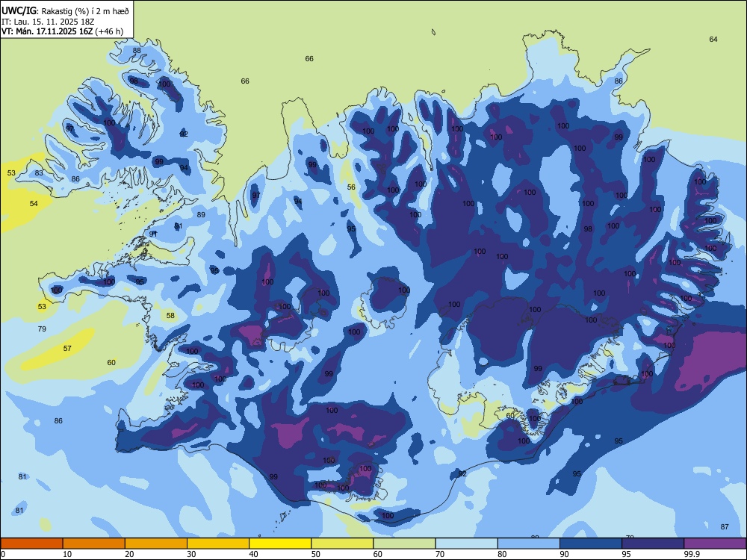747x560 pixels.
Task: Click the pale blue 70–80 legend swatch
Action: pos(466,544)
